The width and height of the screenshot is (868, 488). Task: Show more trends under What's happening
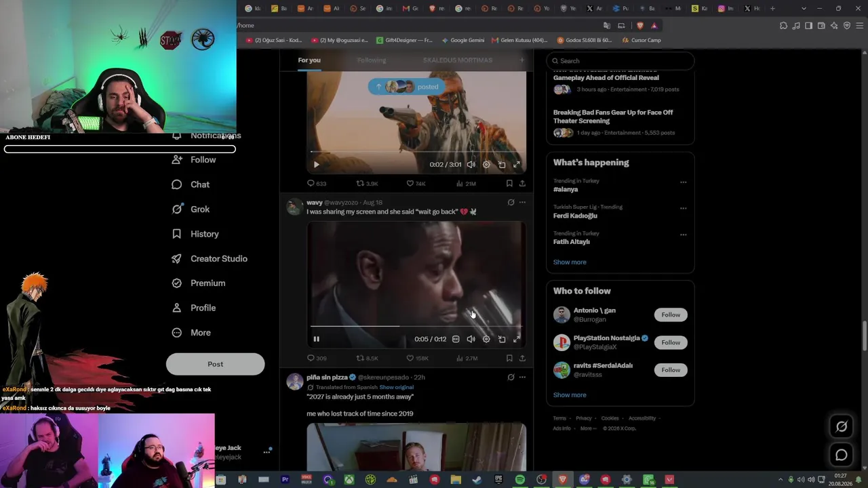click(570, 262)
